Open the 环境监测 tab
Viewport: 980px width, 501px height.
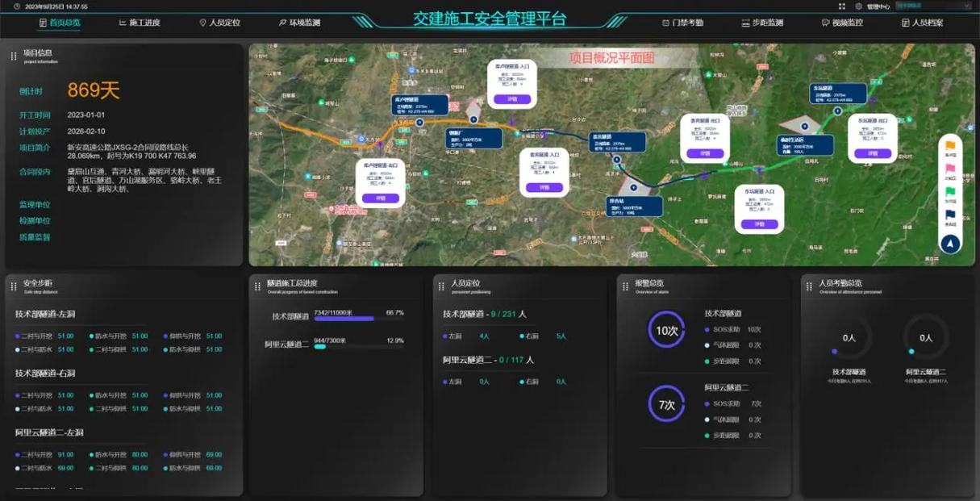(299, 23)
